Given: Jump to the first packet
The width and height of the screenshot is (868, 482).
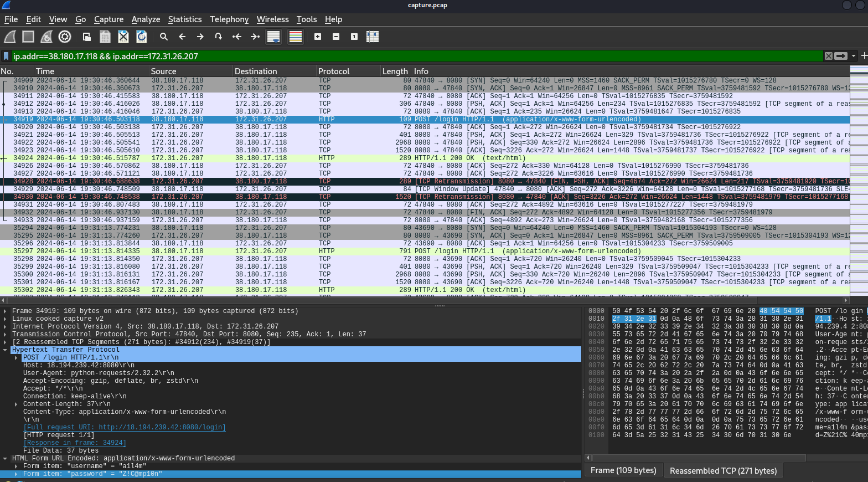Looking at the screenshot, I should 237,37.
